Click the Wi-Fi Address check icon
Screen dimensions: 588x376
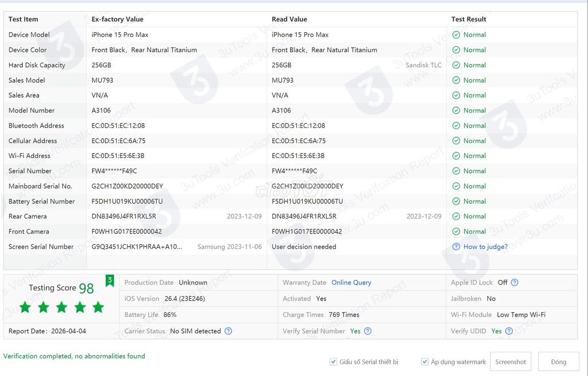pyautogui.click(x=456, y=156)
